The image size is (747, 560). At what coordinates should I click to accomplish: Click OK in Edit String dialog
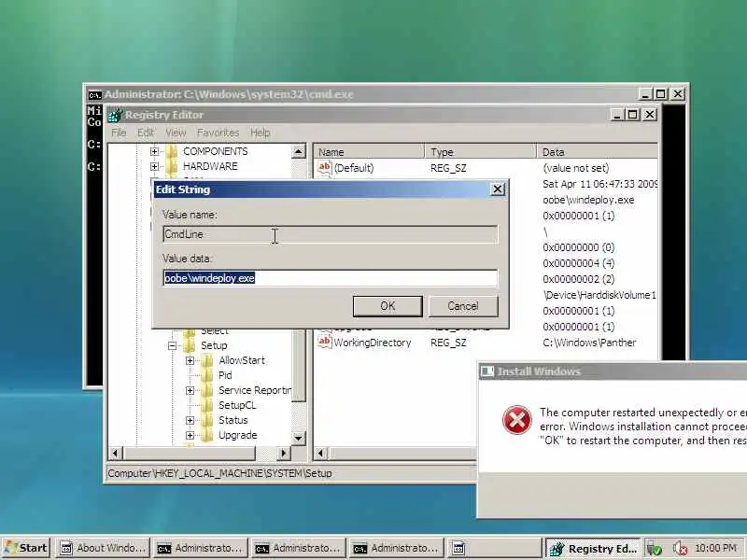pos(388,306)
